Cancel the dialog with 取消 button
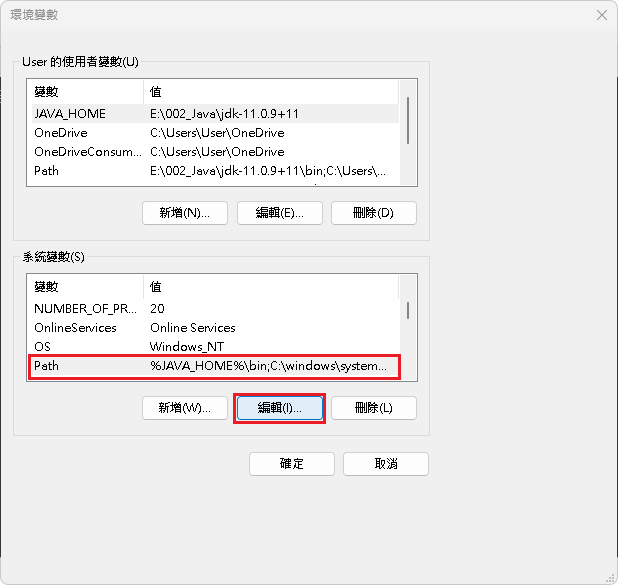The width and height of the screenshot is (618, 585). click(x=386, y=464)
